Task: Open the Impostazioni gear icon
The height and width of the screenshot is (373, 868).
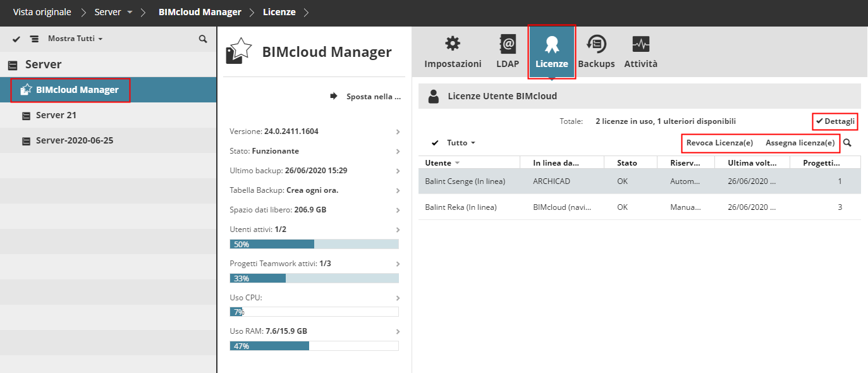Action: [453, 44]
